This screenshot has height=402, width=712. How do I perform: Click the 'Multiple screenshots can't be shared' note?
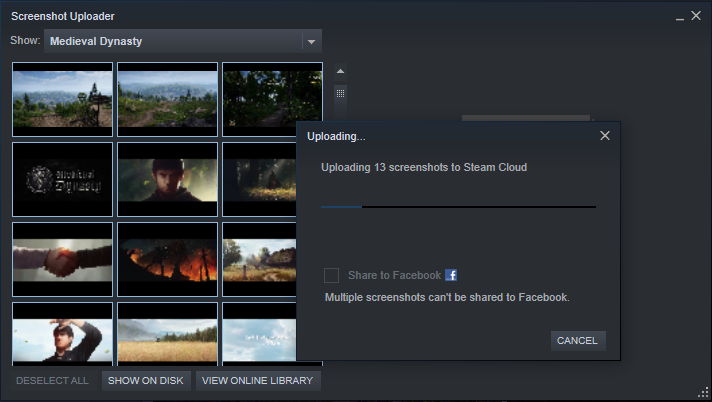447,298
